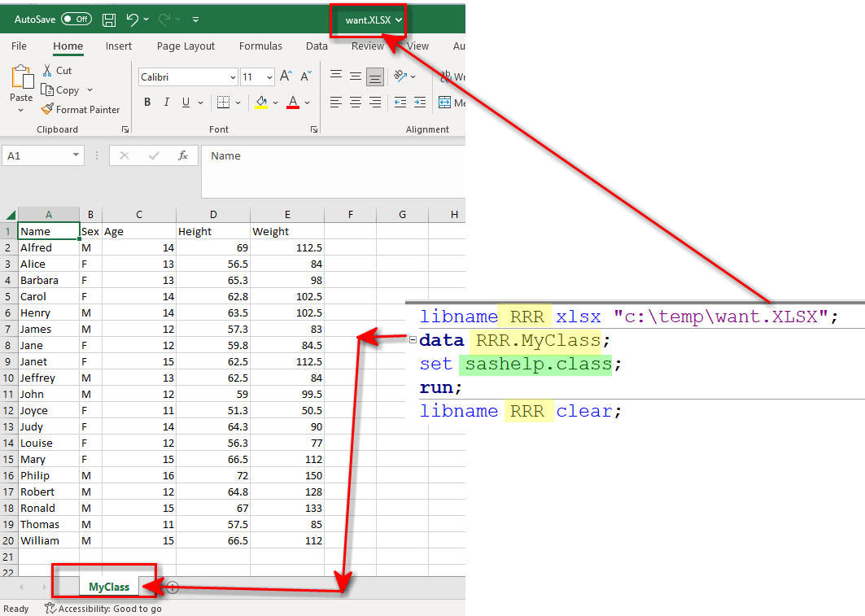Increase font size with large A icon
The width and height of the screenshot is (865, 616).
click(286, 76)
